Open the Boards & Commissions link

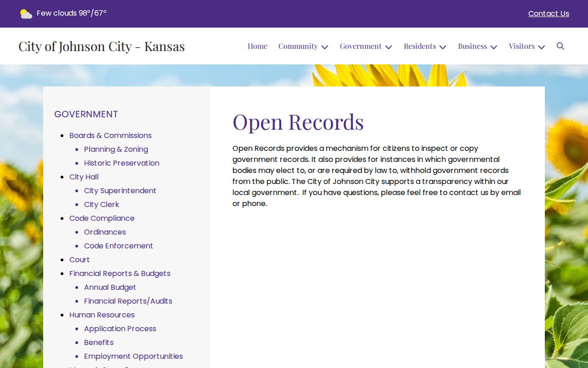[x=110, y=135]
